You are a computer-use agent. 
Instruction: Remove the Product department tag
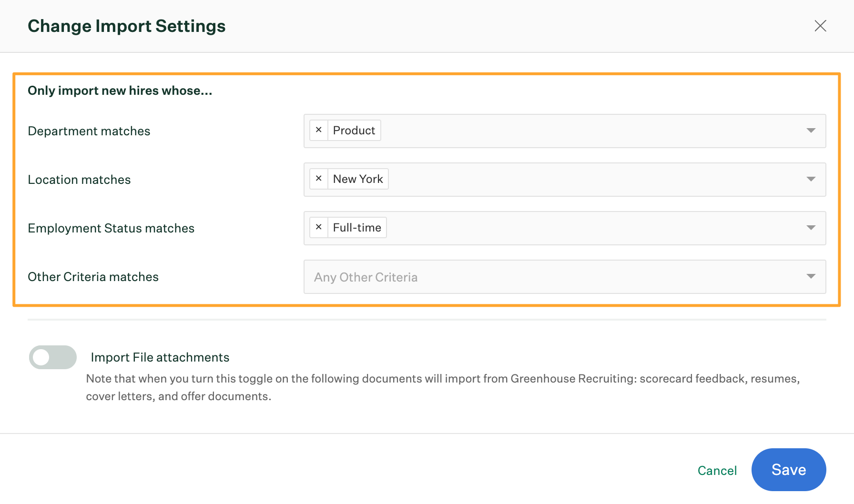pos(319,130)
